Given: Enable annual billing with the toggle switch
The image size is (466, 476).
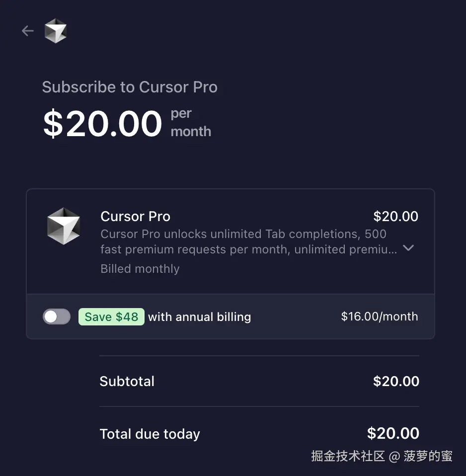Looking at the screenshot, I should (56, 317).
